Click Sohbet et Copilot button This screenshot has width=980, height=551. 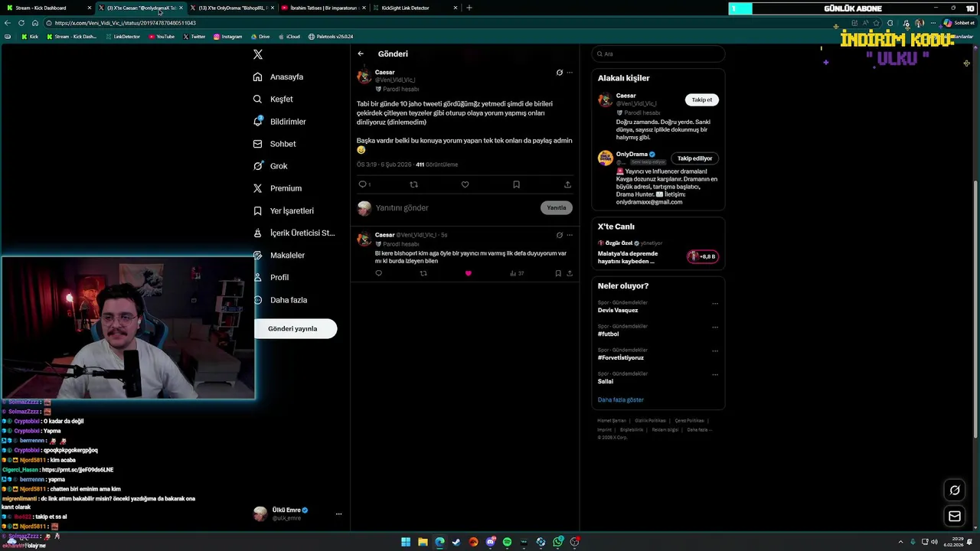click(959, 23)
